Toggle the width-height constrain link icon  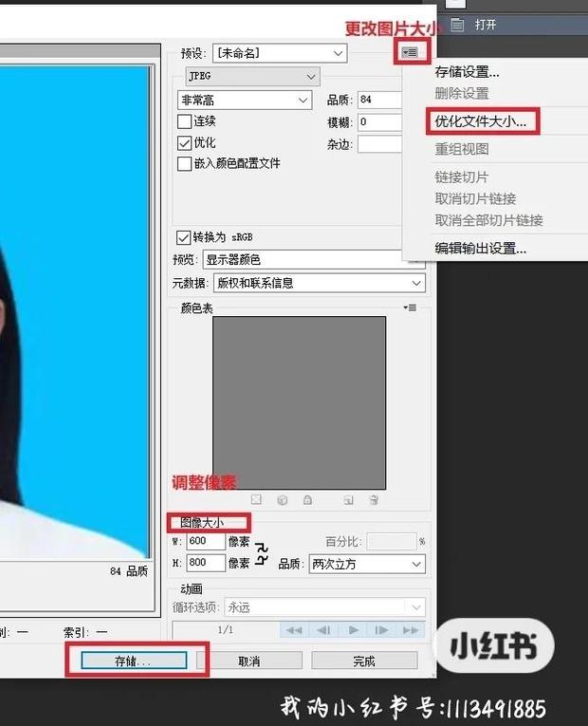click(x=262, y=553)
